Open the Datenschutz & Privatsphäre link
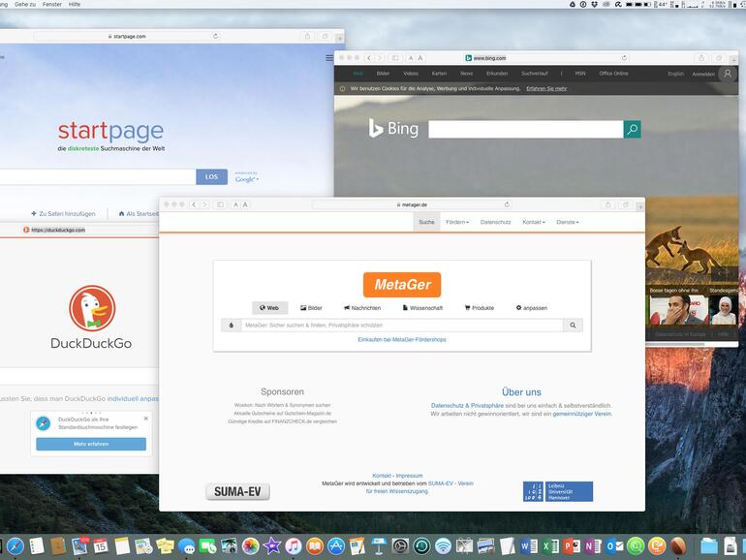The height and width of the screenshot is (560, 746). click(x=467, y=406)
